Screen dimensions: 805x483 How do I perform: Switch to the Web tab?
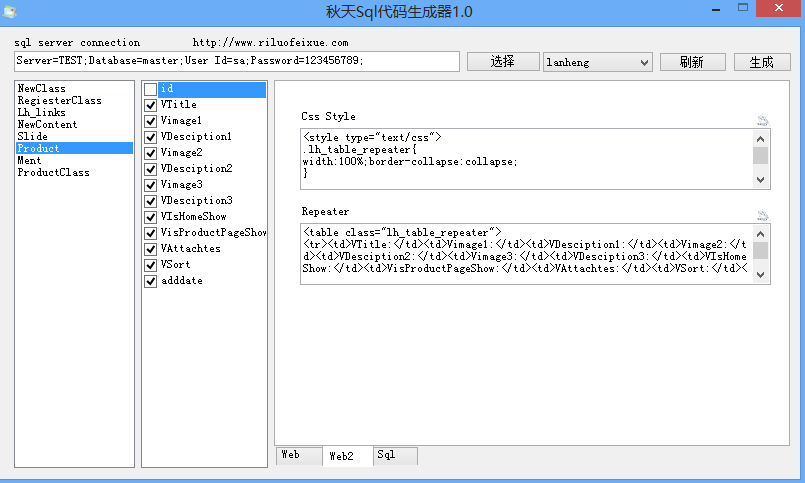299,455
